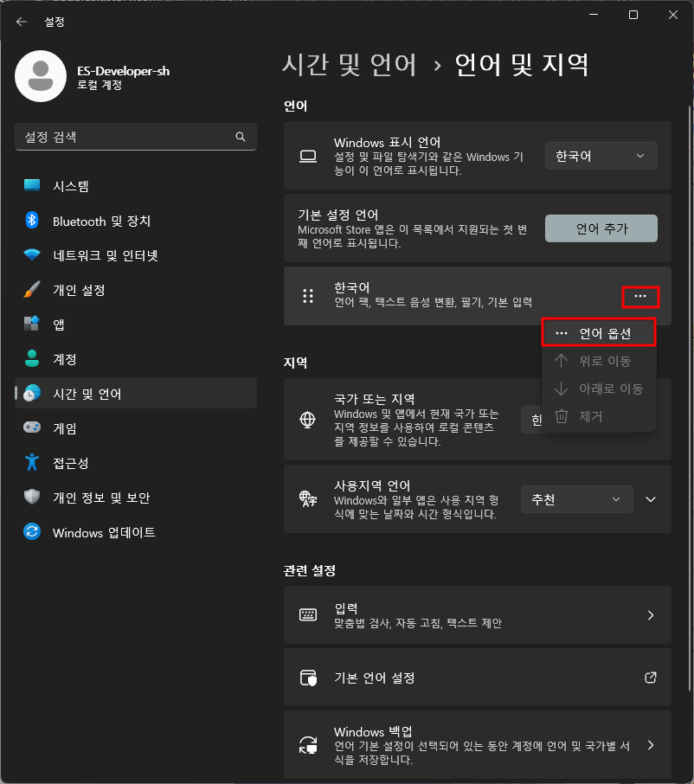Open the 시스템 settings category
Viewport: 694px width, 784px height.
(x=136, y=186)
